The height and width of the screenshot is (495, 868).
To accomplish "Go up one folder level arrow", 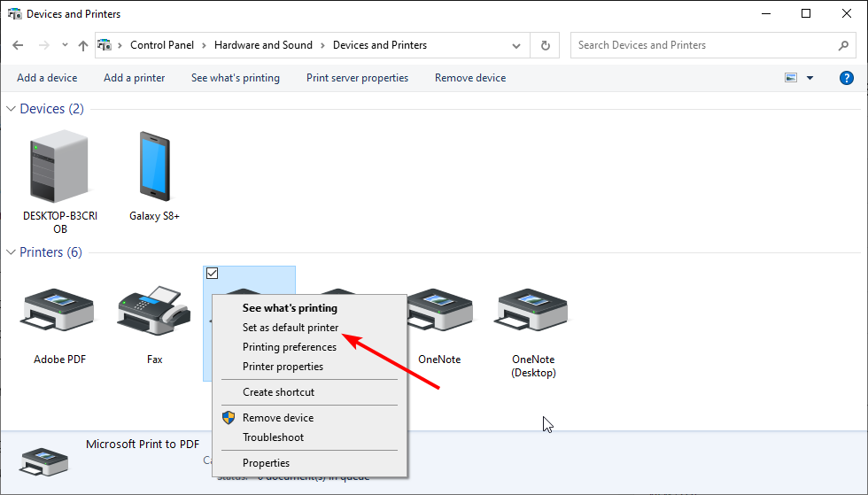I will 83,45.
